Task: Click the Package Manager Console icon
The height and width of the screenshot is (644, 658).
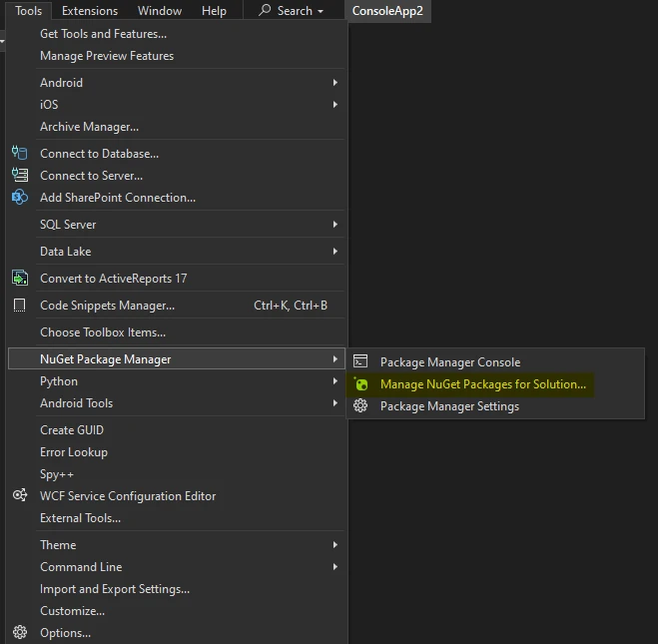Action: pyautogui.click(x=360, y=362)
